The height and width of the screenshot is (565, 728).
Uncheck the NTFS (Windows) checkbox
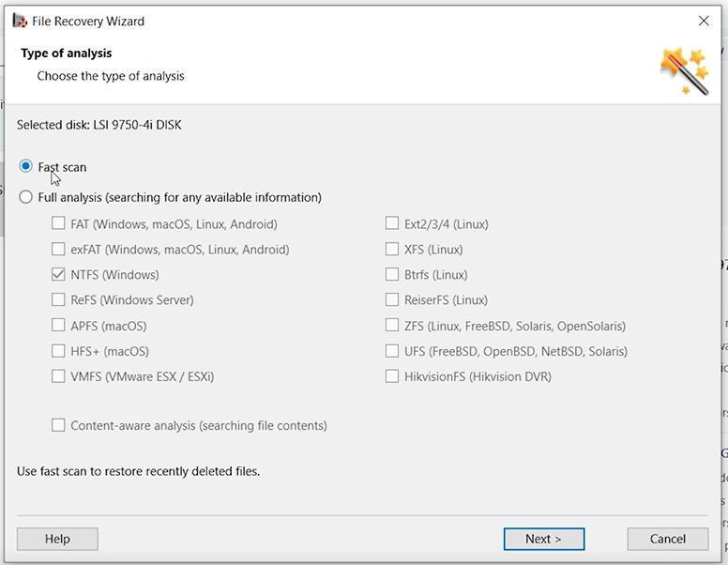(x=58, y=274)
